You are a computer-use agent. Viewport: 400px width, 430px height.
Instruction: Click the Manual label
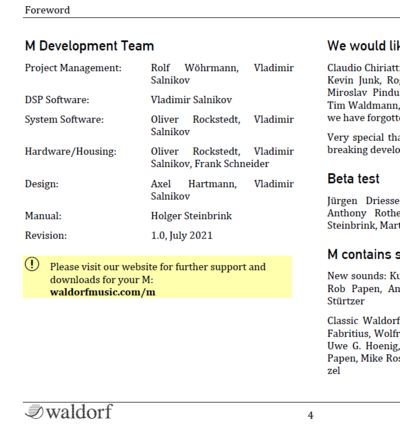click(x=43, y=216)
